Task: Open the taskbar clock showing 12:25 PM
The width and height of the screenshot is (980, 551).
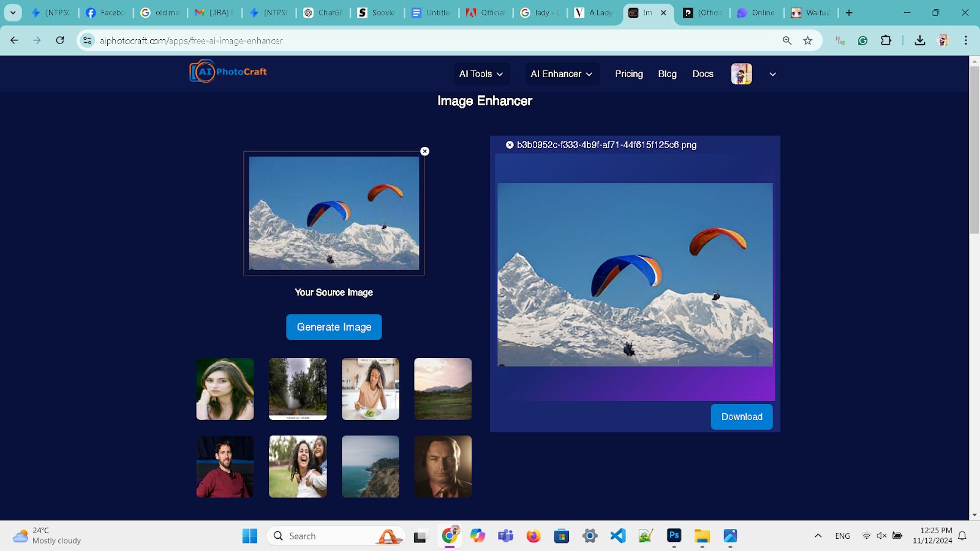Action: pyautogui.click(x=932, y=536)
